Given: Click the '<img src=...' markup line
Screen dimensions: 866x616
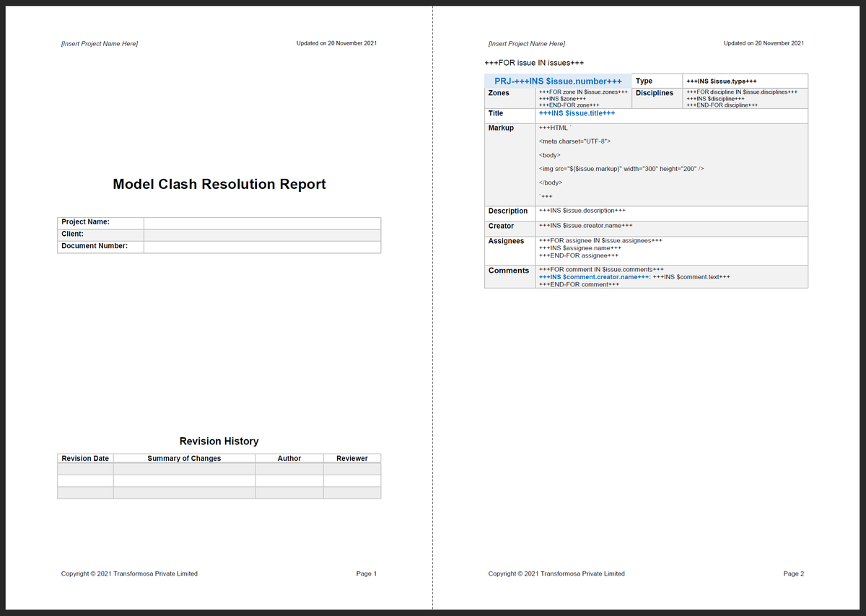Looking at the screenshot, I should pyautogui.click(x=621, y=169).
